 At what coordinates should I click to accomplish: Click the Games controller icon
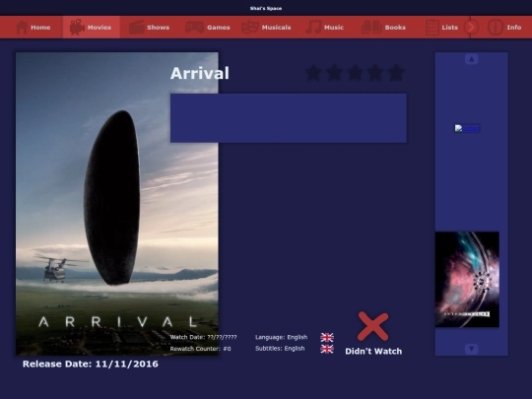pyautogui.click(x=194, y=28)
